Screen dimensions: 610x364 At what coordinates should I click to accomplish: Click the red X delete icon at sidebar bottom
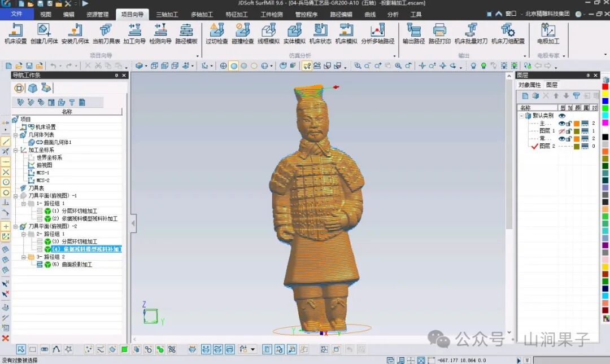coord(6,339)
